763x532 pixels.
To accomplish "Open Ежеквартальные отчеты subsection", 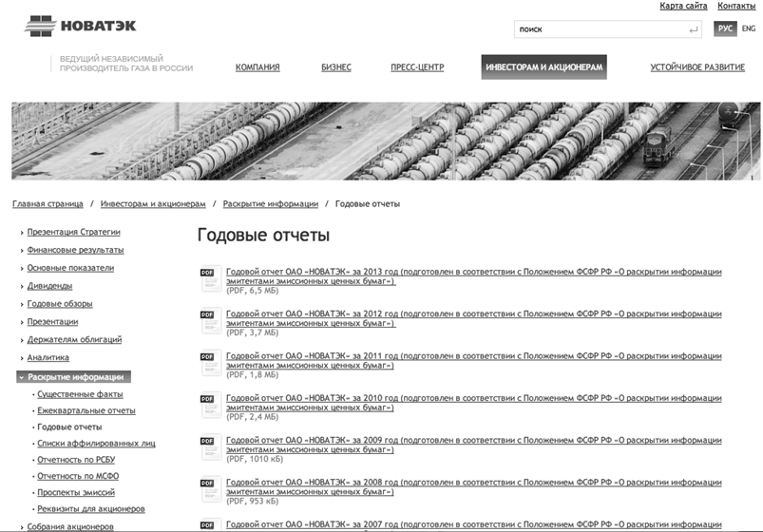I will [x=86, y=410].
